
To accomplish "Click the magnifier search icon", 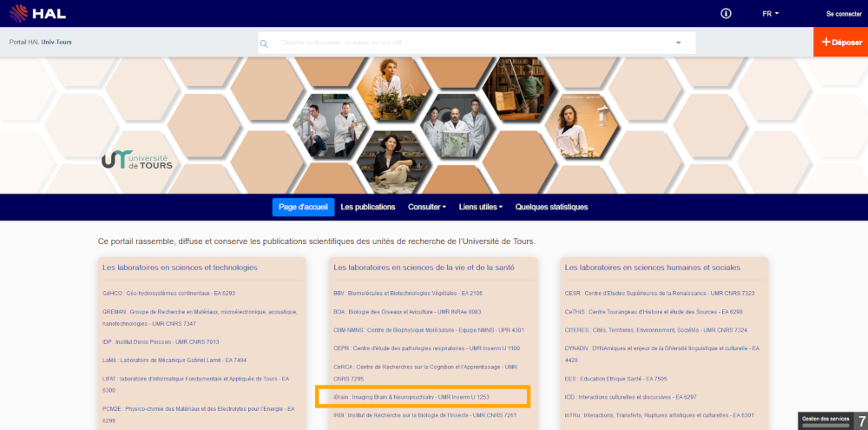I will (264, 43).
